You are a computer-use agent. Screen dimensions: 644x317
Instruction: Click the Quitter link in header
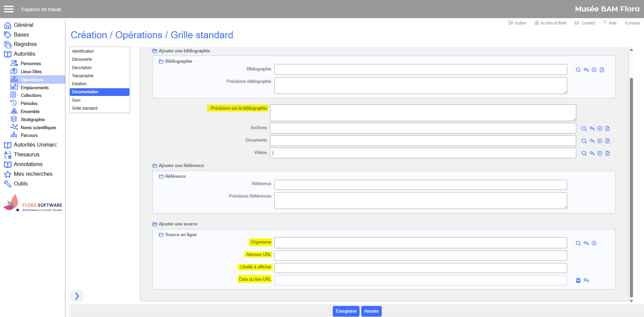517,23
